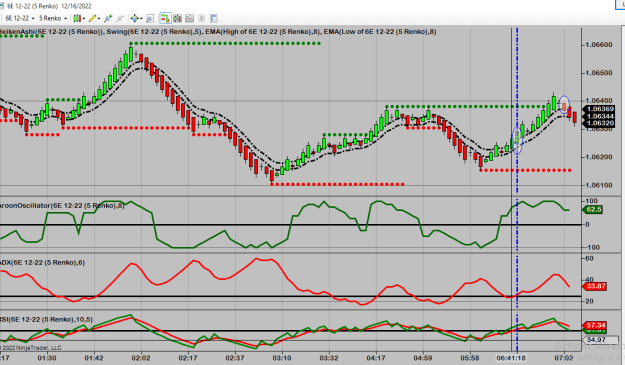Click the ADX 33.87 value marker

[x=596, y=286]
